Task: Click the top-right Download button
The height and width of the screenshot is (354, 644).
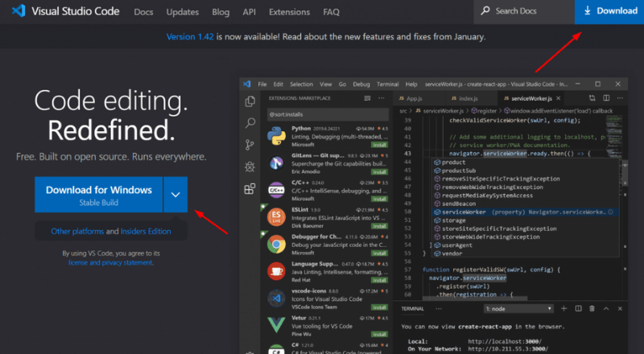Action: [609, 11]
